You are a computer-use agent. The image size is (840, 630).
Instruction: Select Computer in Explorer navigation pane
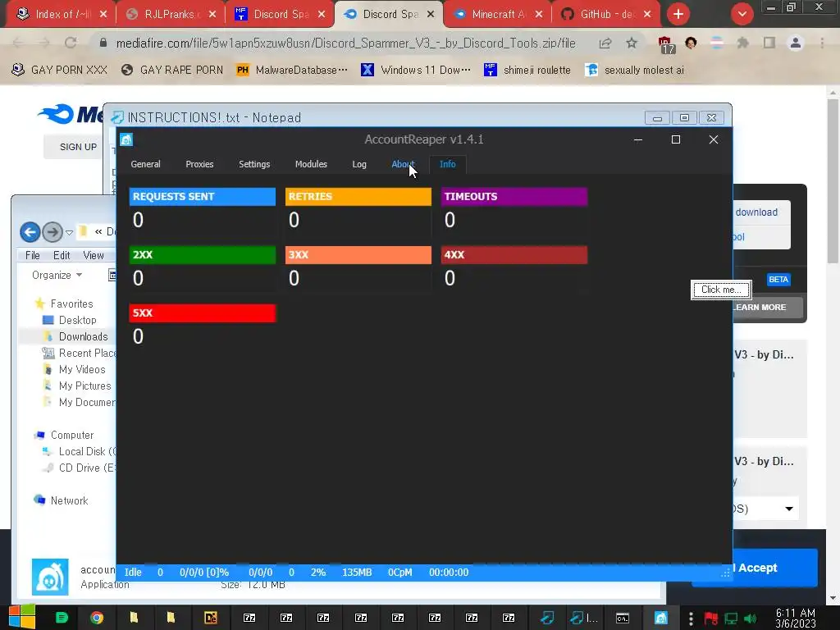(x=72, y=435)
